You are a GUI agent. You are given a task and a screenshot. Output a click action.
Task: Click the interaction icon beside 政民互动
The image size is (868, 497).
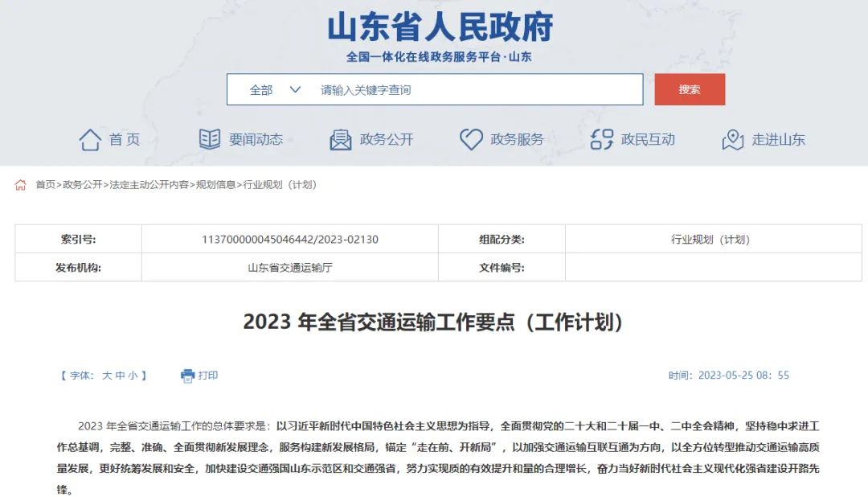pos(602,140)
